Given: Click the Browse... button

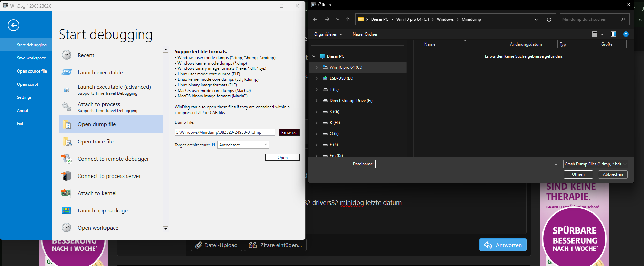Looking at the screenshot, I should tap(289, 132).
